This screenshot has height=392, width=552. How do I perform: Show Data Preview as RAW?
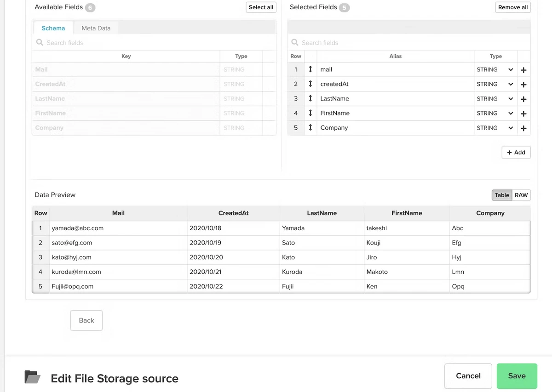521,195
